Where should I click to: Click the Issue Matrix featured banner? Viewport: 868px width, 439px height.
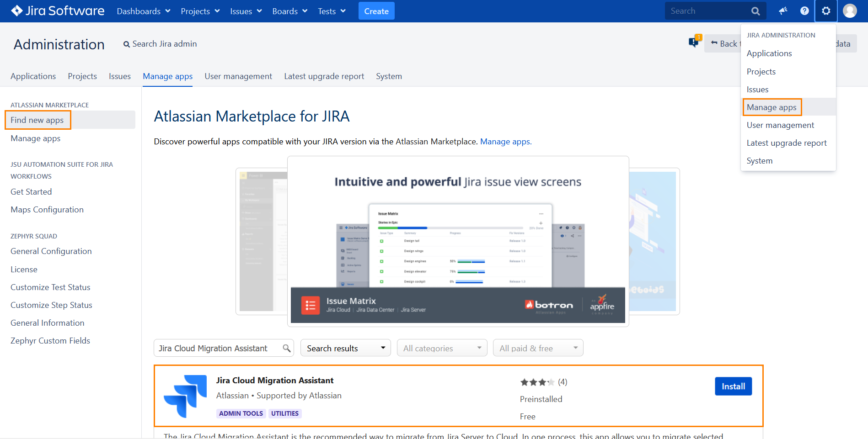(x=458, y=241)
